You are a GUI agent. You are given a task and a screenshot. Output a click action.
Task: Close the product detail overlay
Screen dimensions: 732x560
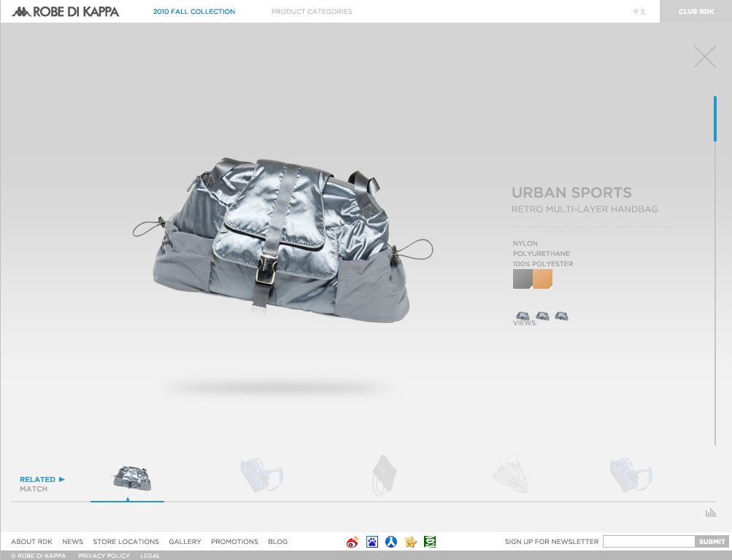704,57
